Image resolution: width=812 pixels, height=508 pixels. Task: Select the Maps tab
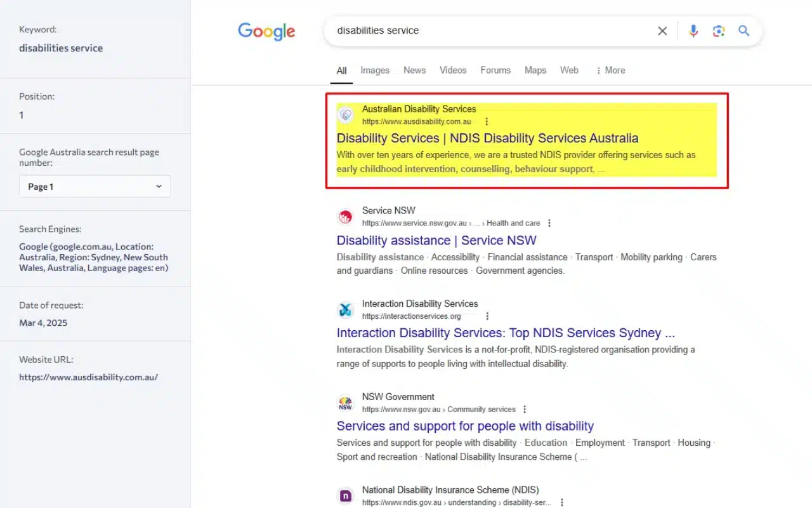[x=535, y=70]
